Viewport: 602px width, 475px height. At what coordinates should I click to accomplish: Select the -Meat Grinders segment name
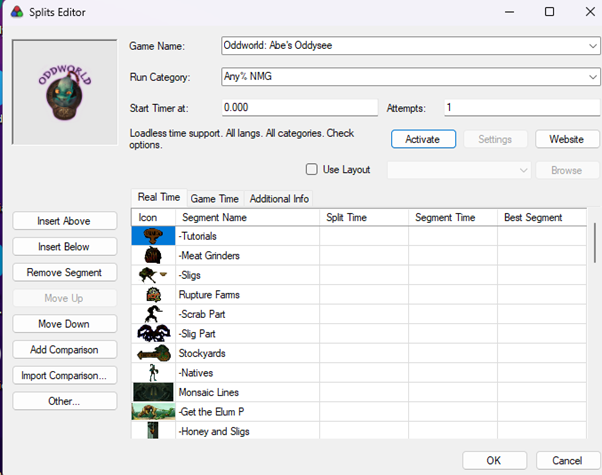209,256
